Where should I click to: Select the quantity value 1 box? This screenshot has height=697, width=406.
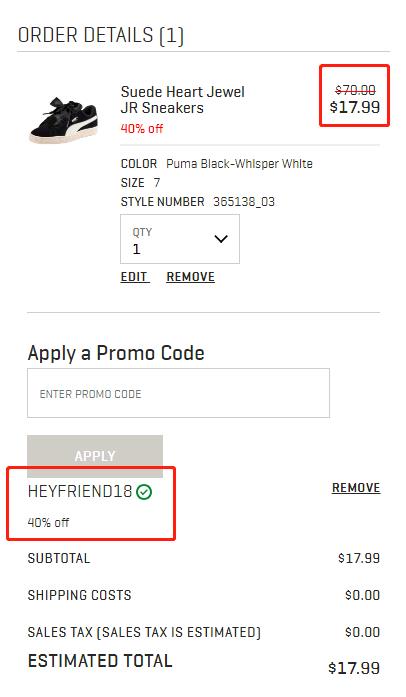[x=180, y=239]
